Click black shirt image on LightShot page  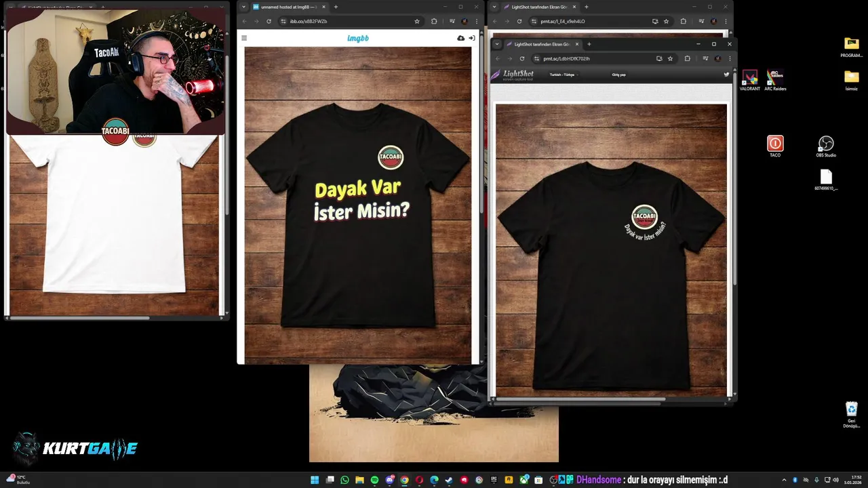pos(611,249)
